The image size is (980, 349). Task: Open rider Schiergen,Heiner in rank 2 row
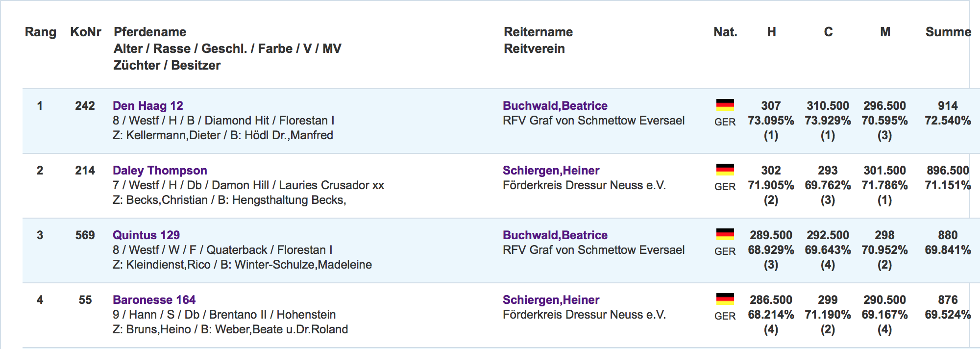click(x=551, y=171)
